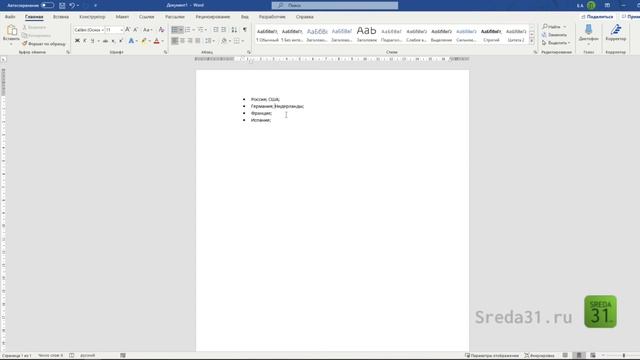This screenshot has width=640, height=360.
Task: Open the Файл (File) menu tab
Action: point(10,17)
